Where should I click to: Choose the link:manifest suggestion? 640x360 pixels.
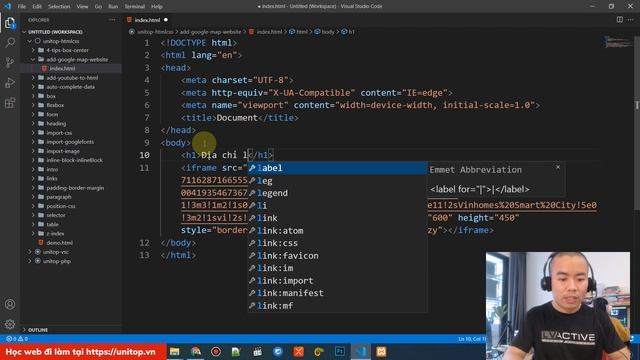[x=337, y=293]
